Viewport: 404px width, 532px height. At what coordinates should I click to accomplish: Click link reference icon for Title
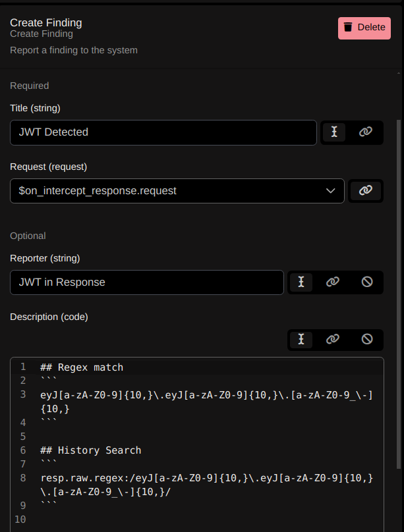click(x=366, y=132)
